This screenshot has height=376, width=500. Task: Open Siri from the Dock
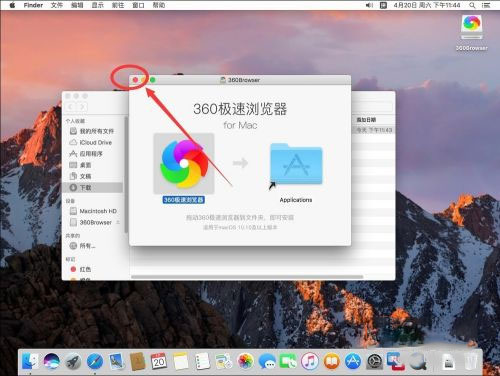point(52,361)
